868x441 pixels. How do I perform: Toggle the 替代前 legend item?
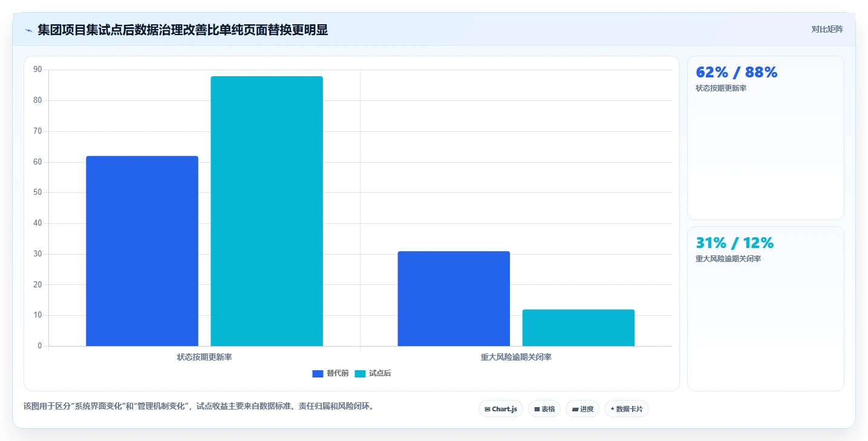coord(330,373)
